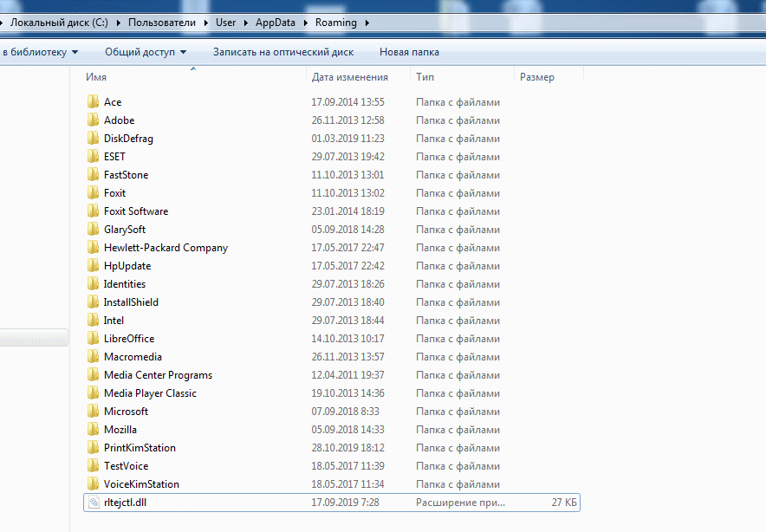Open the Общий доступ dropdown menu

click(146, 52)
